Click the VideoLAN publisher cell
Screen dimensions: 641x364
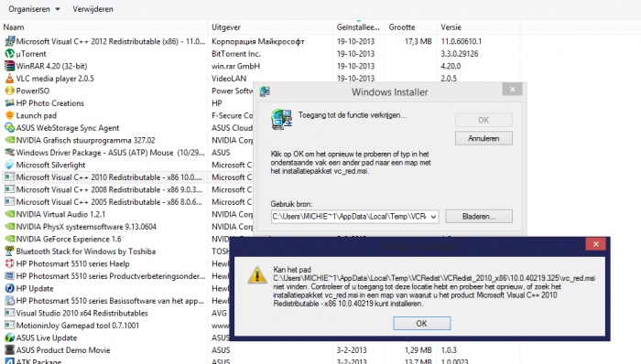pos(229,78)
